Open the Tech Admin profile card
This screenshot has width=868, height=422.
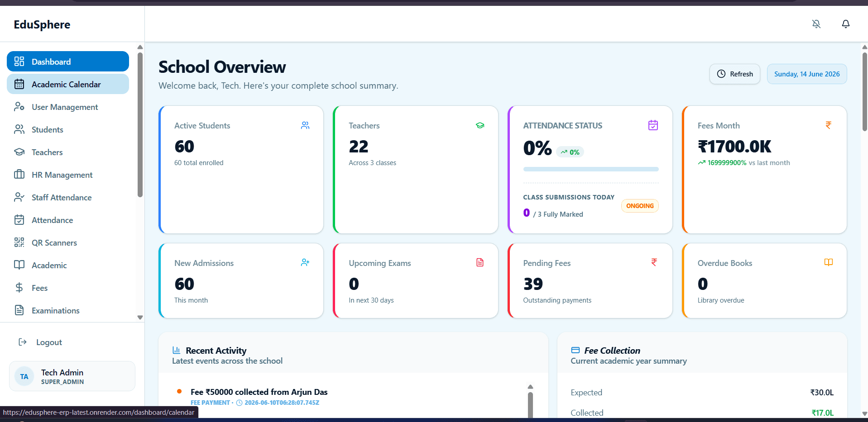coord(72,376)
